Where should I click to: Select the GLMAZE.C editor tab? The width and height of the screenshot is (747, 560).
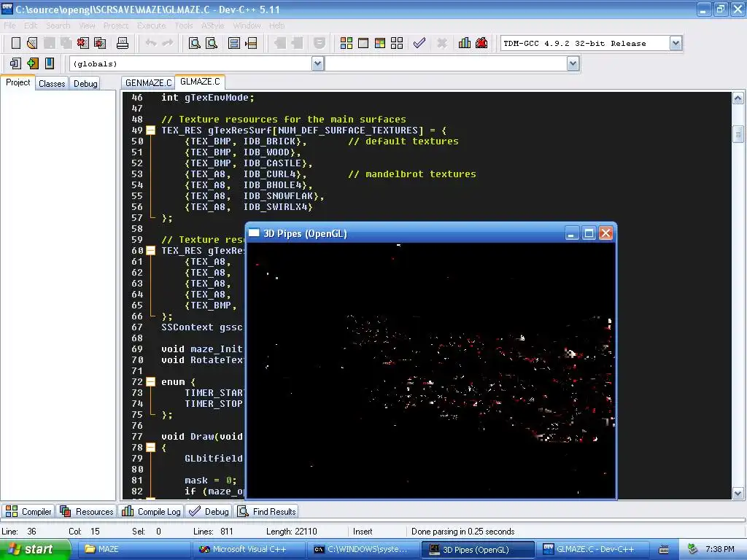point(200,82)
